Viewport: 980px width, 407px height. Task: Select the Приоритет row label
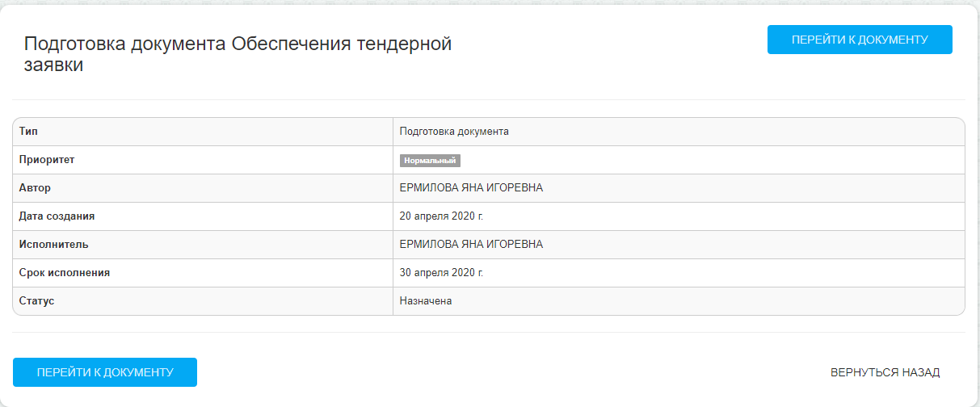(x=47, y=160)
